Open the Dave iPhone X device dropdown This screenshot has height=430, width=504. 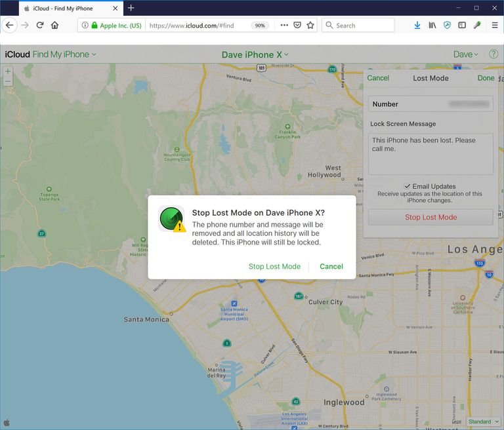[x=255, y=54]
